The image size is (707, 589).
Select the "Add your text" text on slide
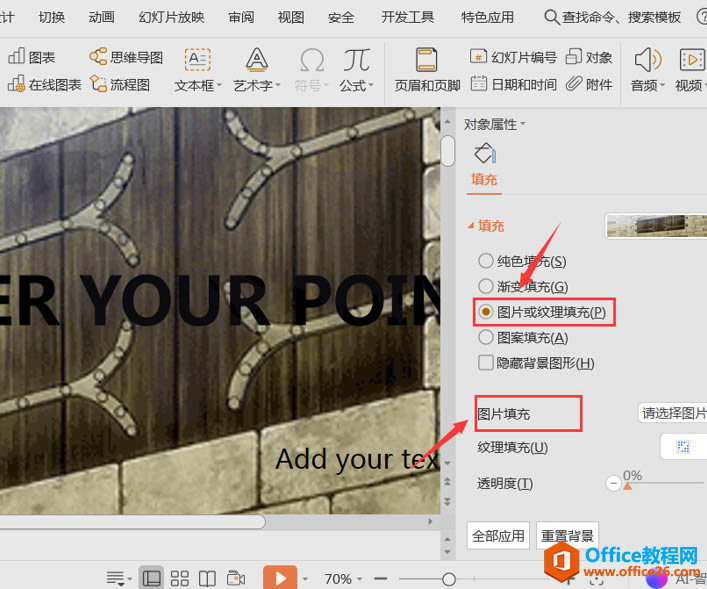tap(358, 460)
